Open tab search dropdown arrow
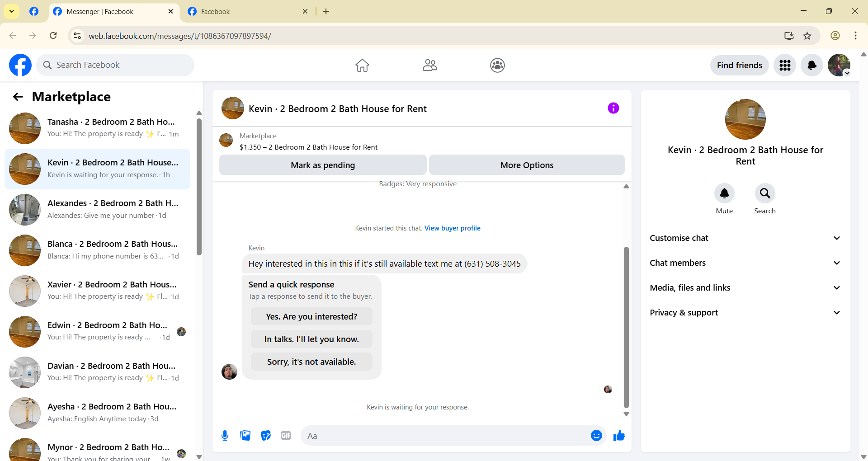This screenshot has height=461, width=868. pos(12,11)
